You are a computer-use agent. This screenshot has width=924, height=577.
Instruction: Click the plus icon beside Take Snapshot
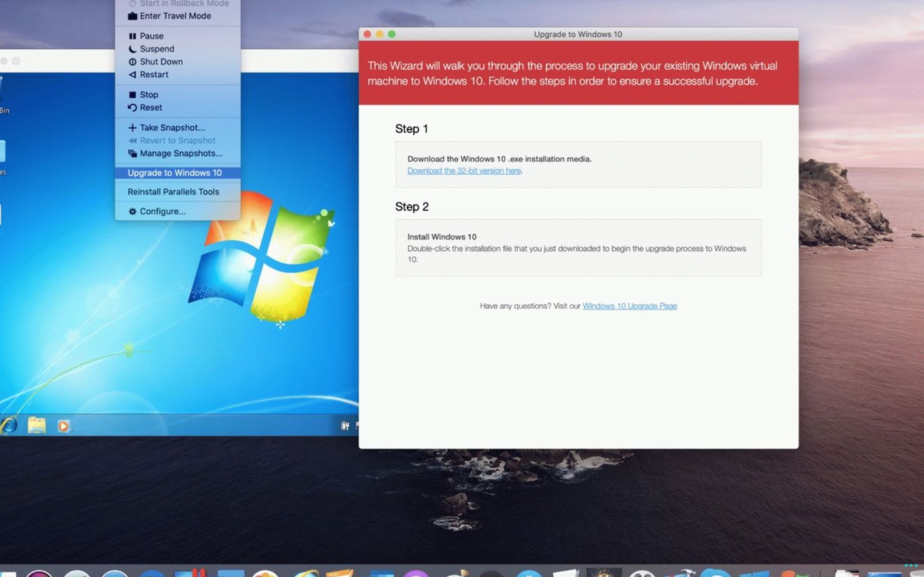point(133,128)
